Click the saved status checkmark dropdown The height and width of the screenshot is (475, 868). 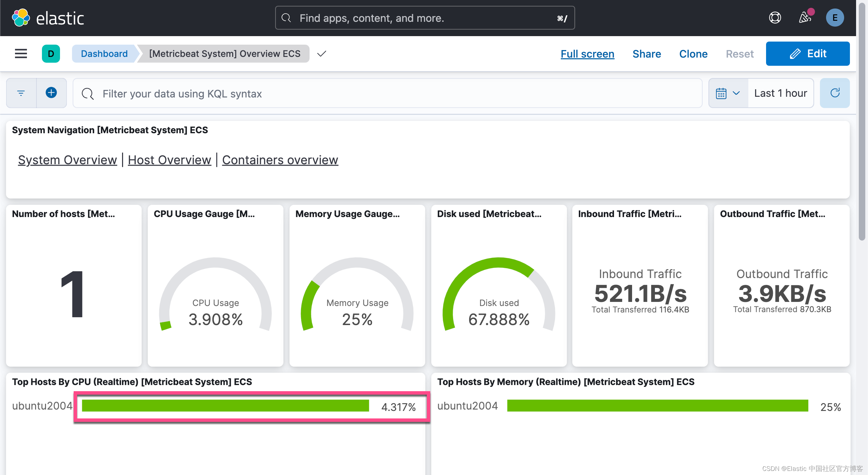click(321, 53)
